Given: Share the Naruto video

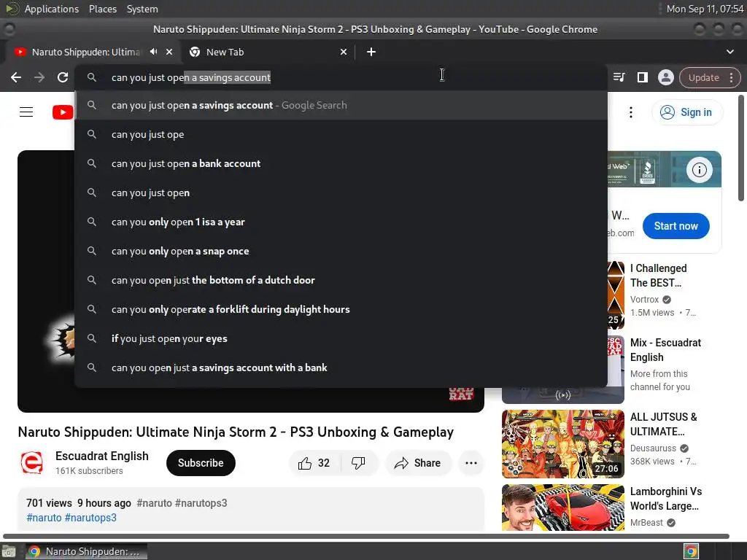Looking at the screenshot, I should point(417,463).
